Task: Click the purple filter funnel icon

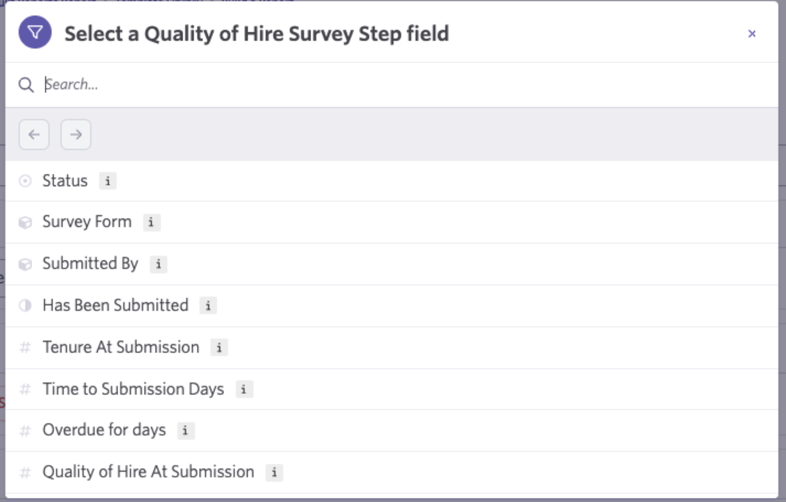Action: (35, 33)
